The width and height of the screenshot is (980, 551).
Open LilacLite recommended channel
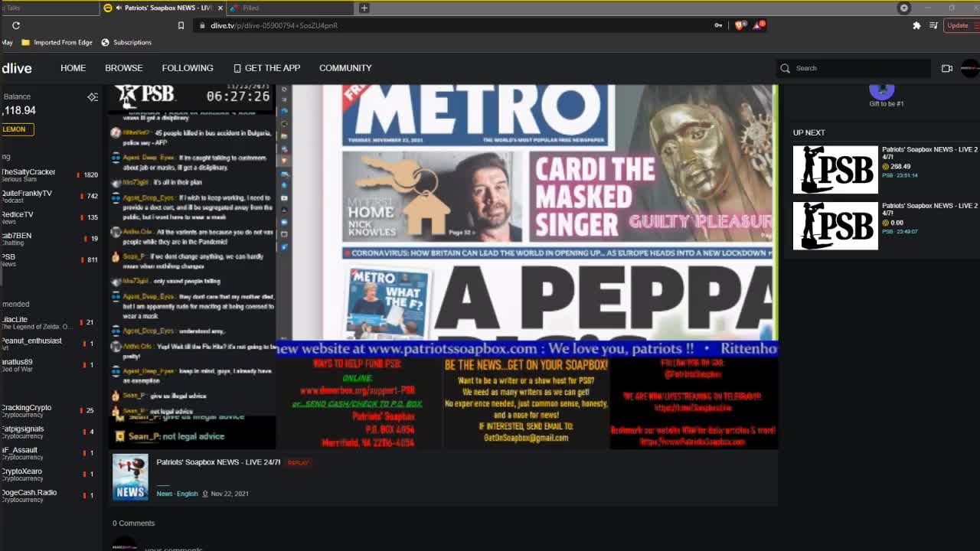50,322
